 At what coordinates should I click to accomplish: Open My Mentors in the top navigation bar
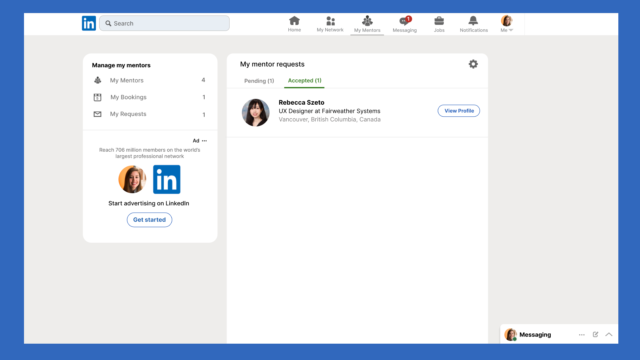pos(367,24)
